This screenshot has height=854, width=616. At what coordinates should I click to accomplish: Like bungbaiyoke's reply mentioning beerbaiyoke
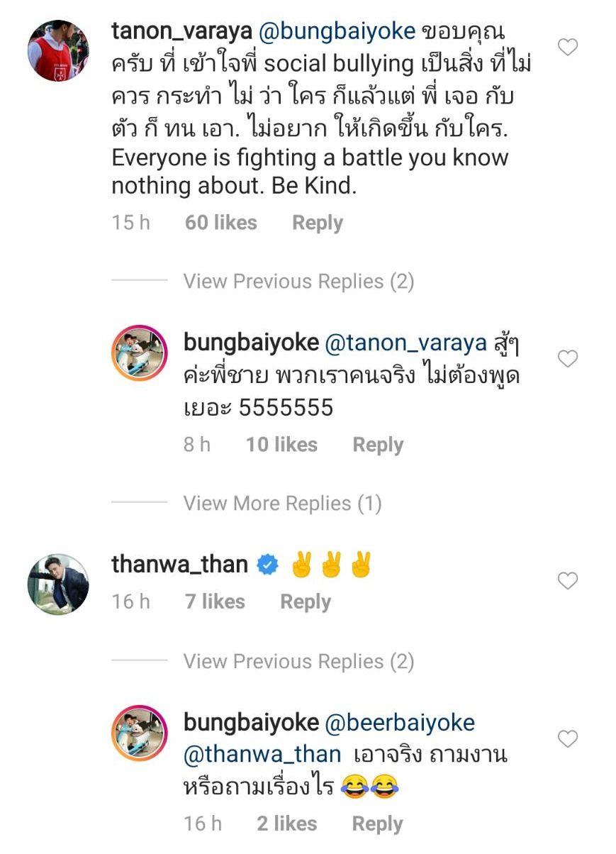[568, 740]
